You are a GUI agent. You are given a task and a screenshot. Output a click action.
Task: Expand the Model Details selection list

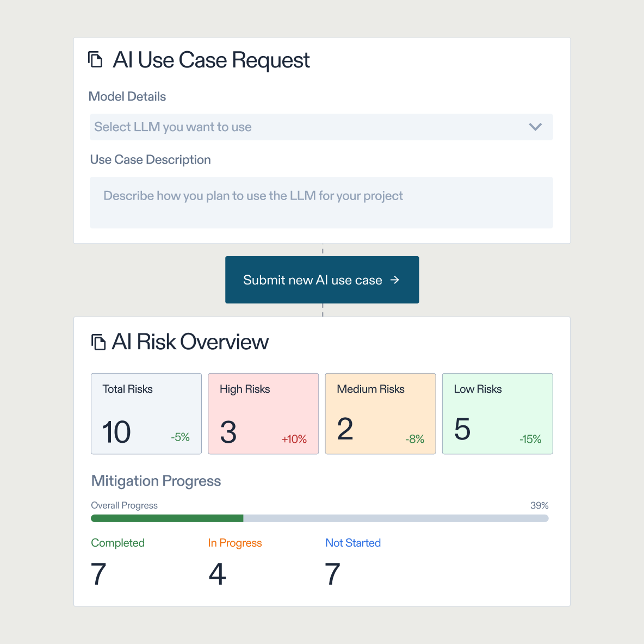(x=321, y=127)
